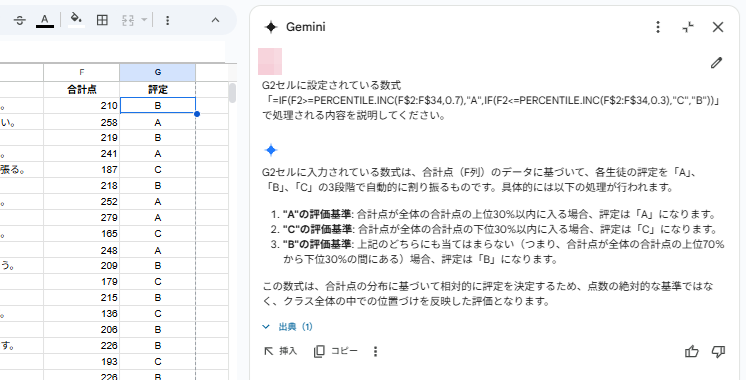Select the cell containing 210
The width and height of the screenshot is (746, 380).
coord(82,106)
